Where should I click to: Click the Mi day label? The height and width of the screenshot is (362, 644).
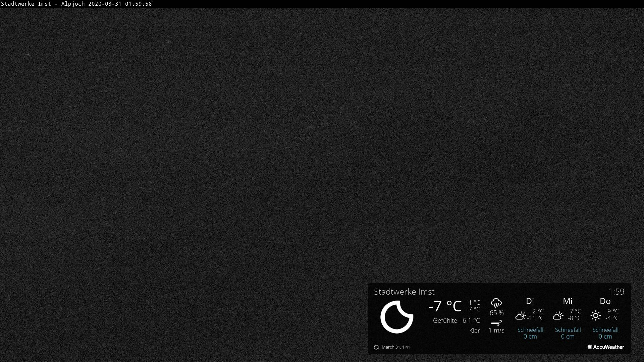point(568,301)
